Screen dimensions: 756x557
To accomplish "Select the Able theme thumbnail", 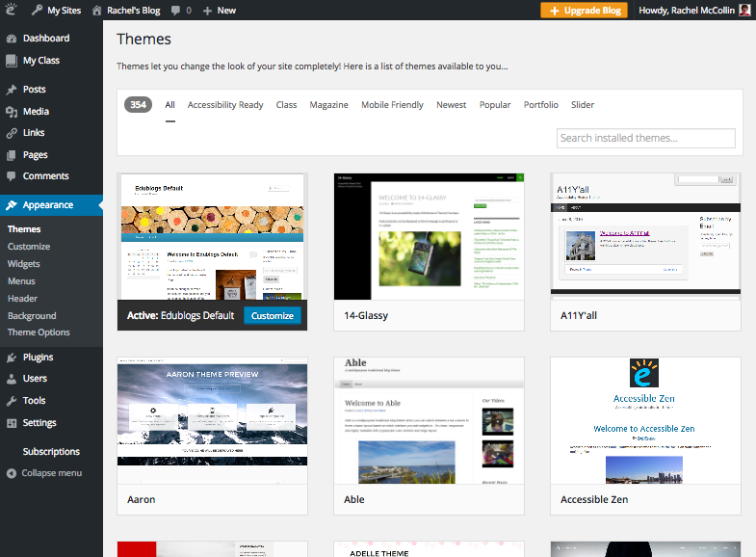I will (x=429, y=420).
